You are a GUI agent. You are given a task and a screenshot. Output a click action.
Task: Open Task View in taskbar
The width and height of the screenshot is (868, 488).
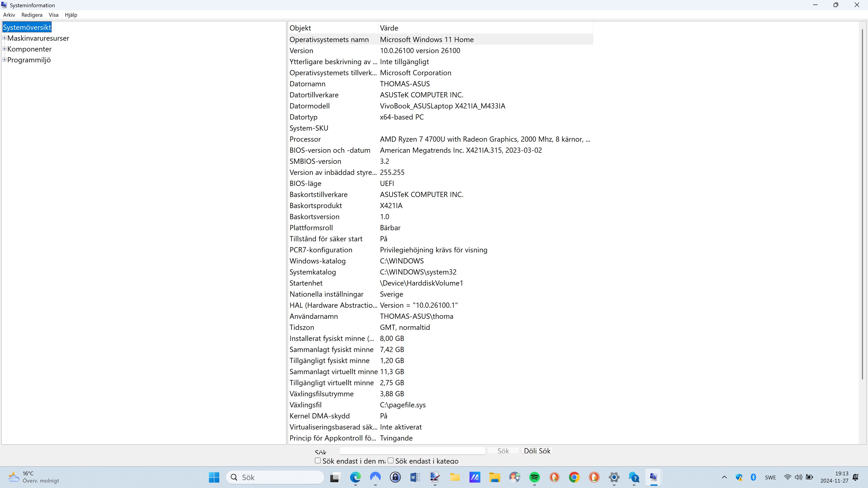[335, 477]
